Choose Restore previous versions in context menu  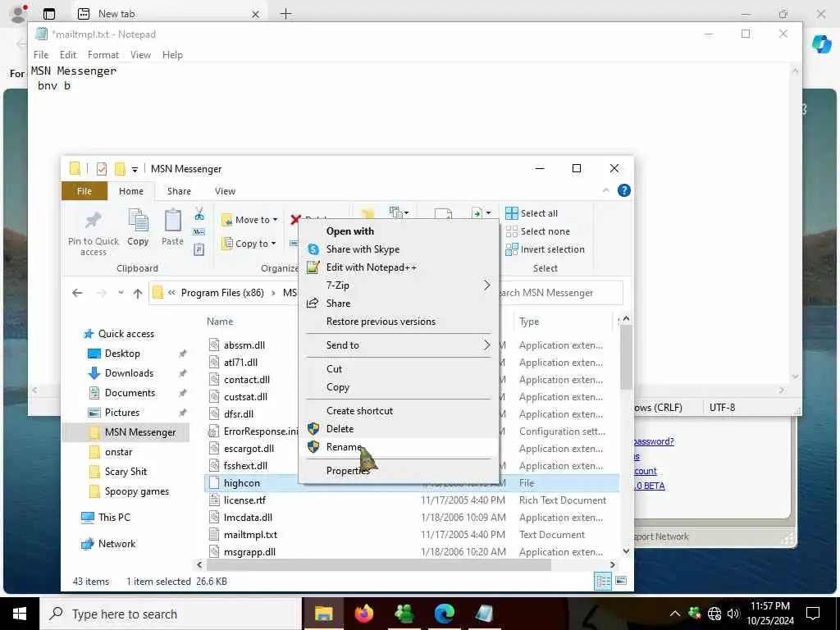click(x=398, y=322)
